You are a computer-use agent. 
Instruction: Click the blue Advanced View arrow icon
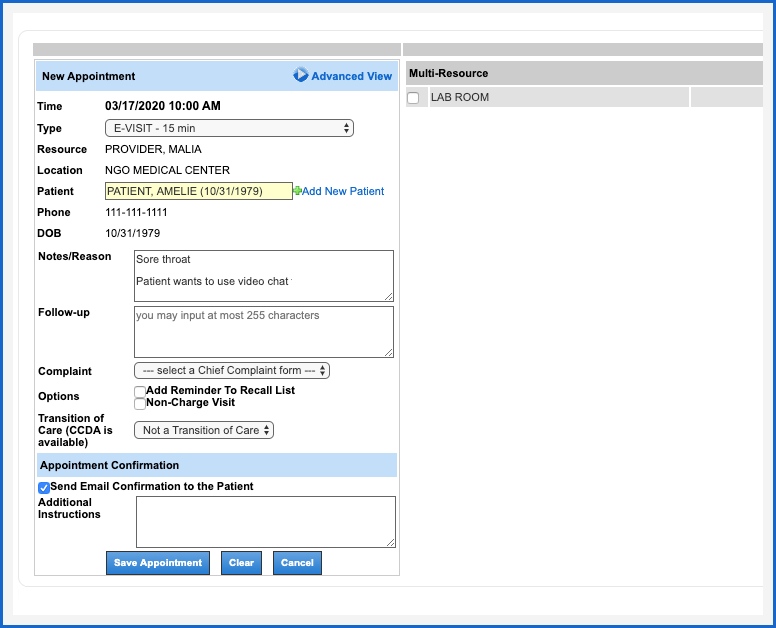pos(301,75)
